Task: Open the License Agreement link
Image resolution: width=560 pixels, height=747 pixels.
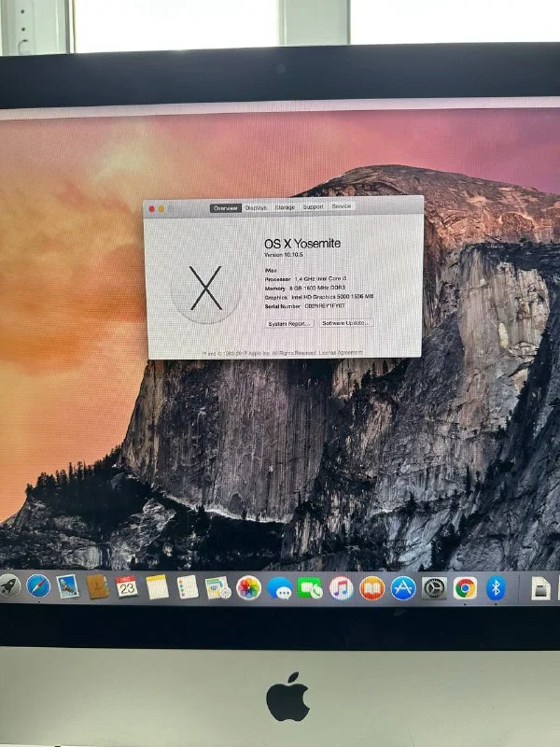Action: (x=341, y=353)
